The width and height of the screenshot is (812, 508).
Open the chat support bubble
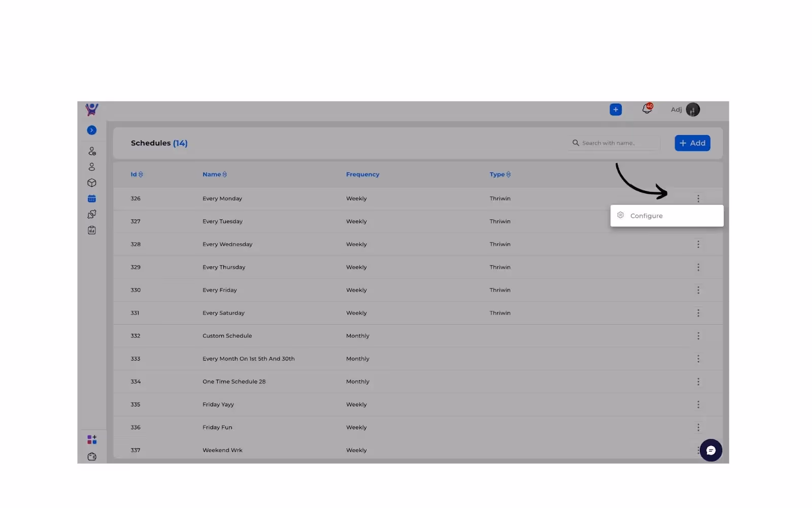710,450
